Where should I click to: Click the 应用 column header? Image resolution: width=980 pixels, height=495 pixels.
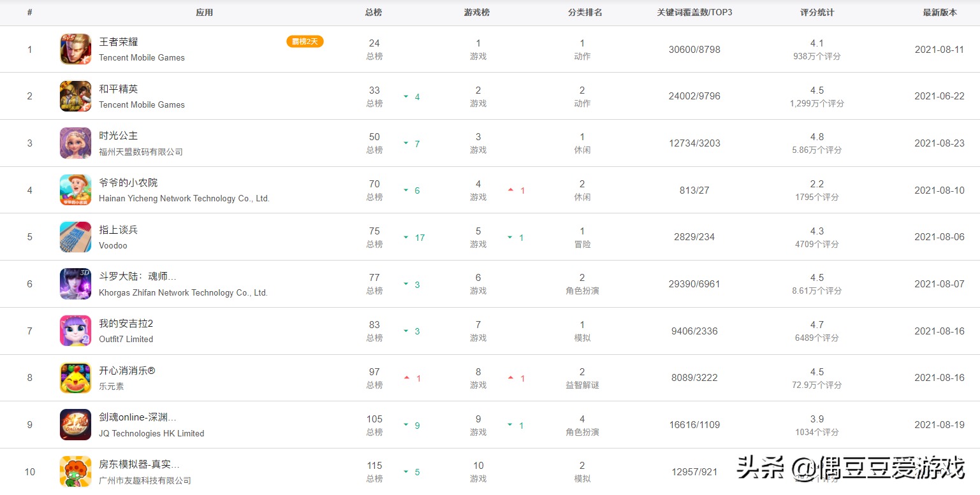(x=204, y=13)
